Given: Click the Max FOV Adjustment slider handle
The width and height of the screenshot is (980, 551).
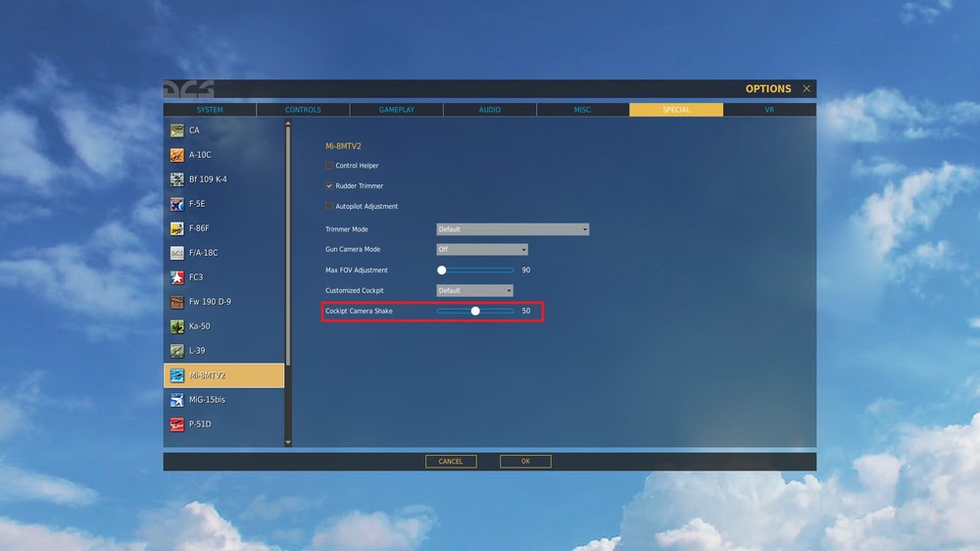Looking at the screenshot, I should coord(442,271).
